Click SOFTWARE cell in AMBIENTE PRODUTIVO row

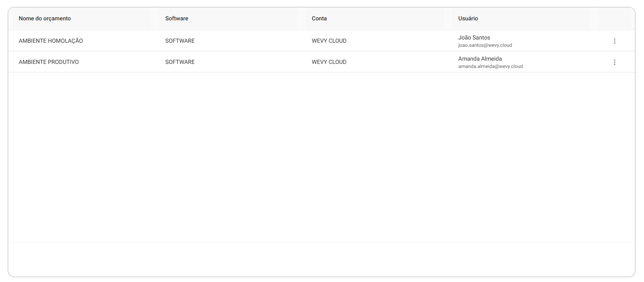click(x=180, y=62)
